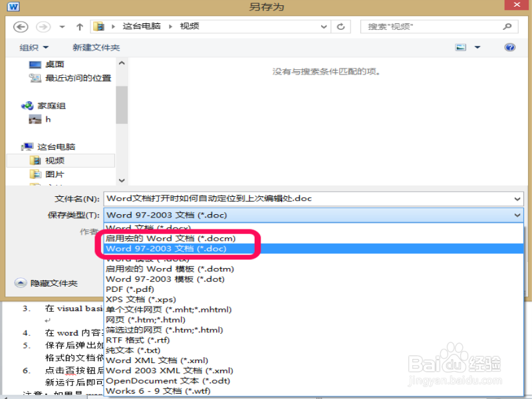Click navigation pane scroll up arrow

point(122,63)
